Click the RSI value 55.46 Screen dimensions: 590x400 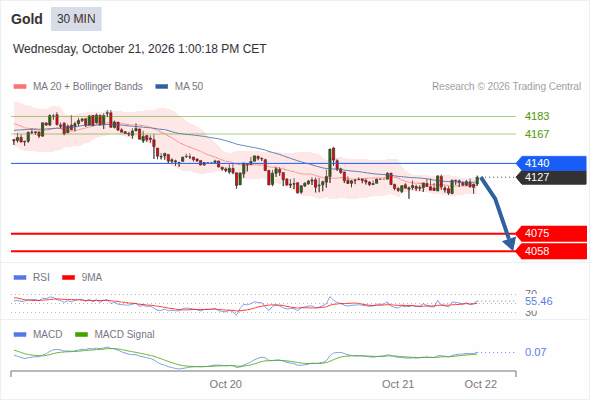[x=538, y=301]
